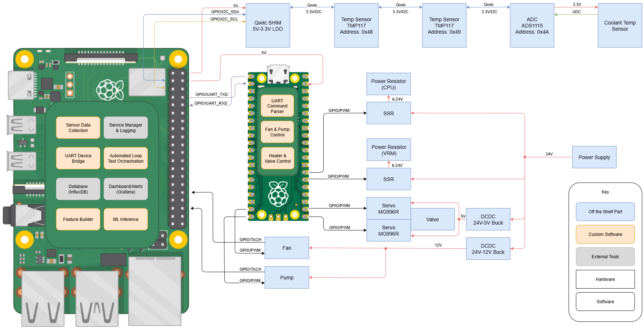
Task: Click the Raspberry Pi logo on the Pico board
Action: [x=278, y=194]
